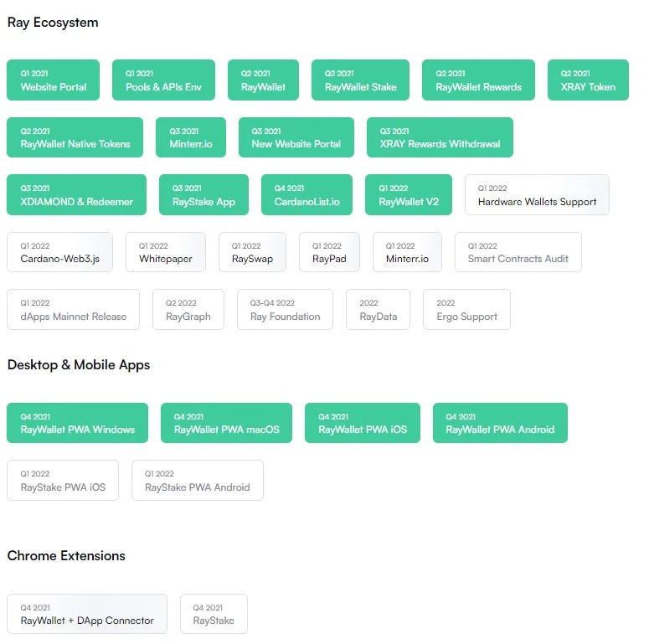Click the RayWallet Stake card
This screenshot has height=644, width=649.
tap(361, 80)
